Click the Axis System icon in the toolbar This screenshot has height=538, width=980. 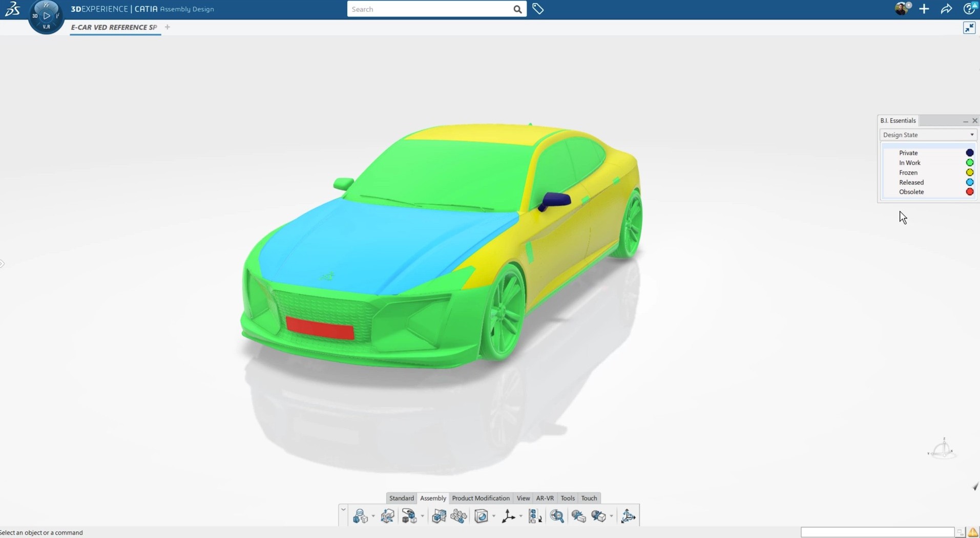tap(509, 515)
